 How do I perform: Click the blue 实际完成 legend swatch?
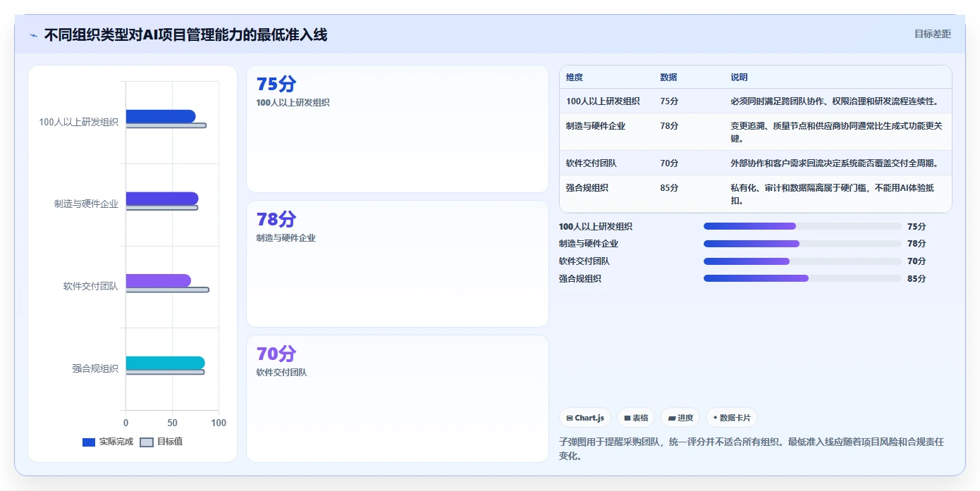click(89, 442)
